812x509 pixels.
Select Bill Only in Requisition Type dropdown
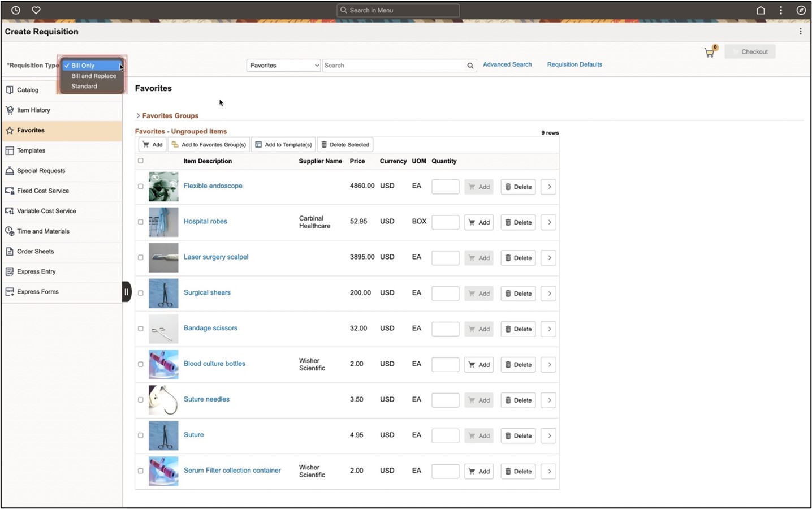(92, 66)
